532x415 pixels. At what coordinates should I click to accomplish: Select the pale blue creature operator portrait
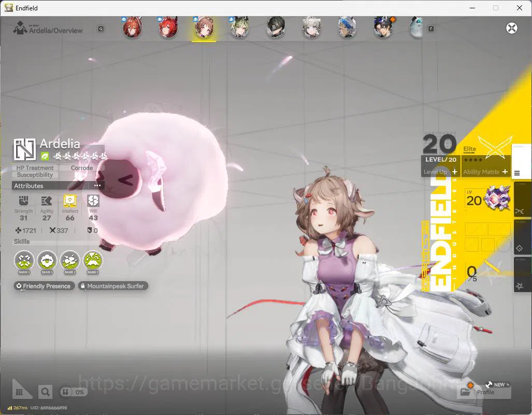pos(416,28)
